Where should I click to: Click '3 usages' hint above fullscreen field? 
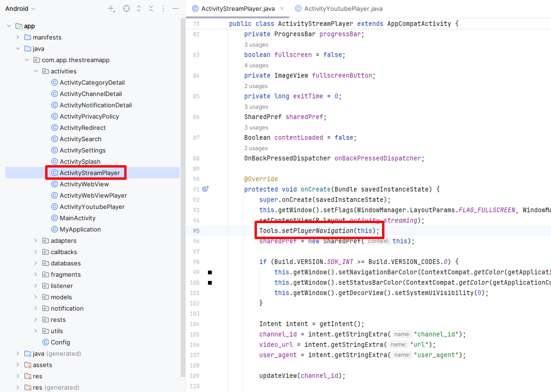(256, 45)
